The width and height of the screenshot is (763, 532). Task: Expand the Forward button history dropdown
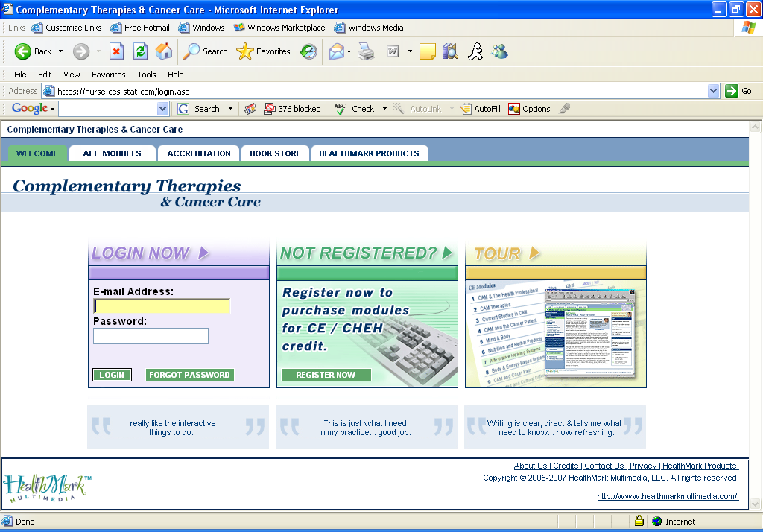click(x=99, y=51)
